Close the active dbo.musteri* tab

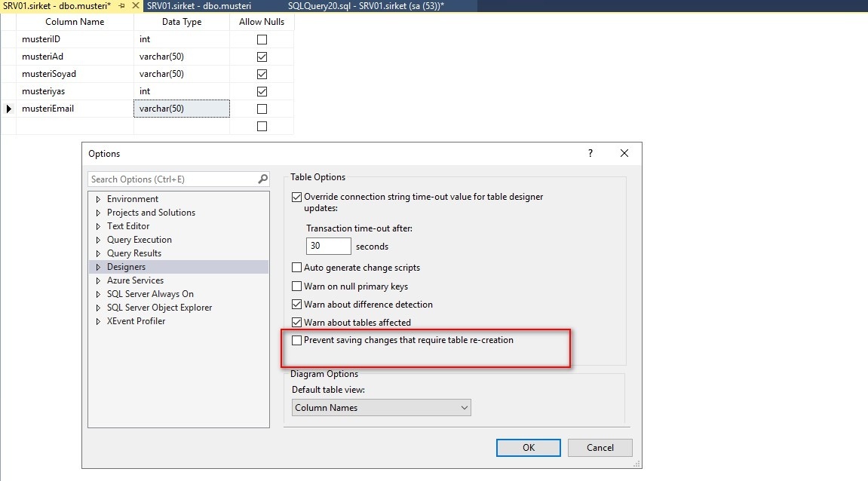coord(136,6)
